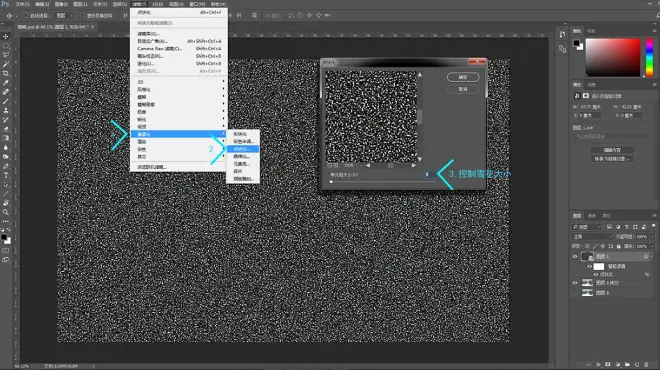
Task: Click the fx layer style icon
Action: pyautogui.click(x=599, y=365)
